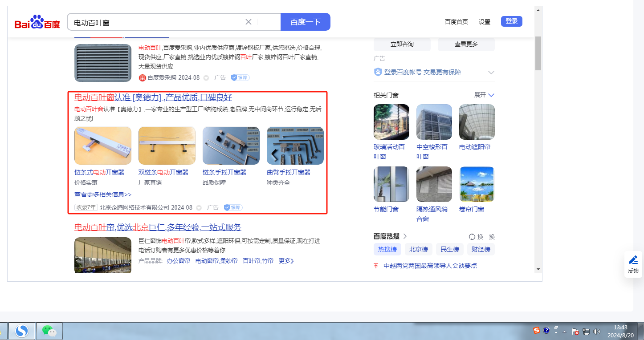
Task: Click the volume speaker icon in system tray
Action: click(x=597, y=332)
